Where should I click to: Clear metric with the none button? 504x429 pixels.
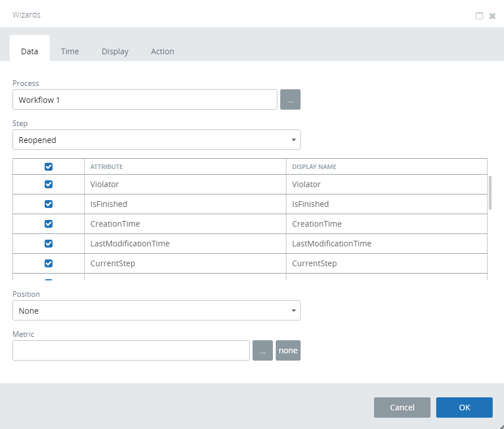[x=288, y=350]
